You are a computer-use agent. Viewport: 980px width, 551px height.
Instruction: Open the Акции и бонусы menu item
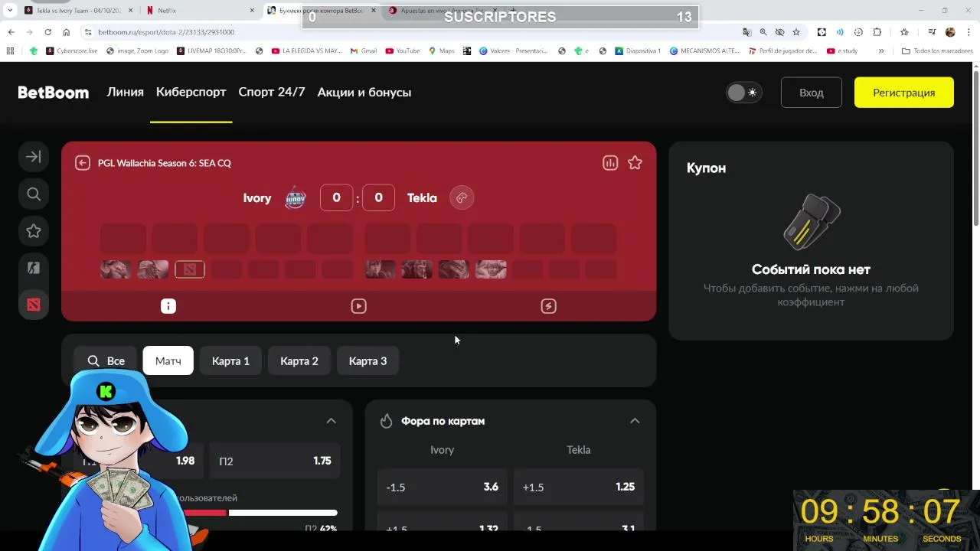point(364,92)
